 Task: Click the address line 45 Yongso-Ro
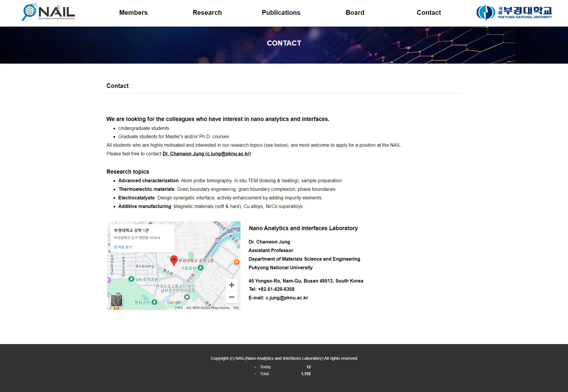[306, 281]
